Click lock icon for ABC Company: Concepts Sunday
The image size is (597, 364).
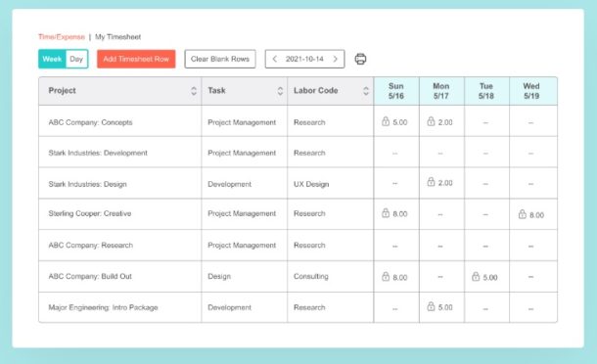(386, 121)
